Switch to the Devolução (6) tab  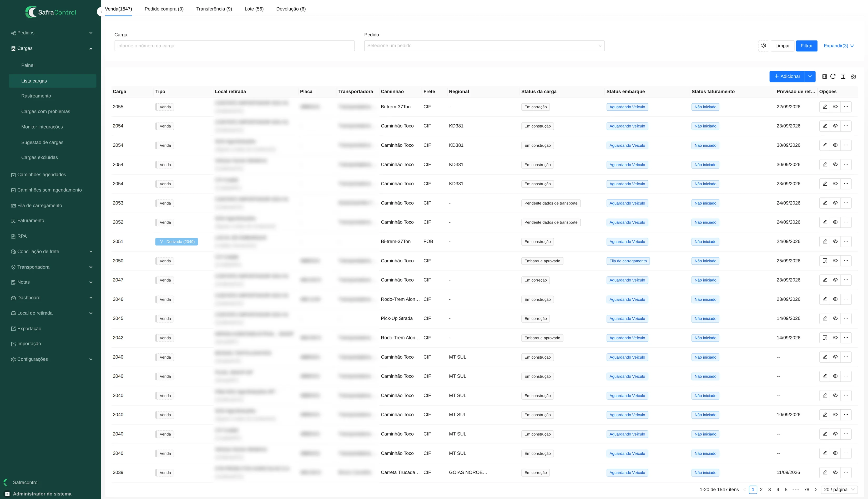coord(291,9)
